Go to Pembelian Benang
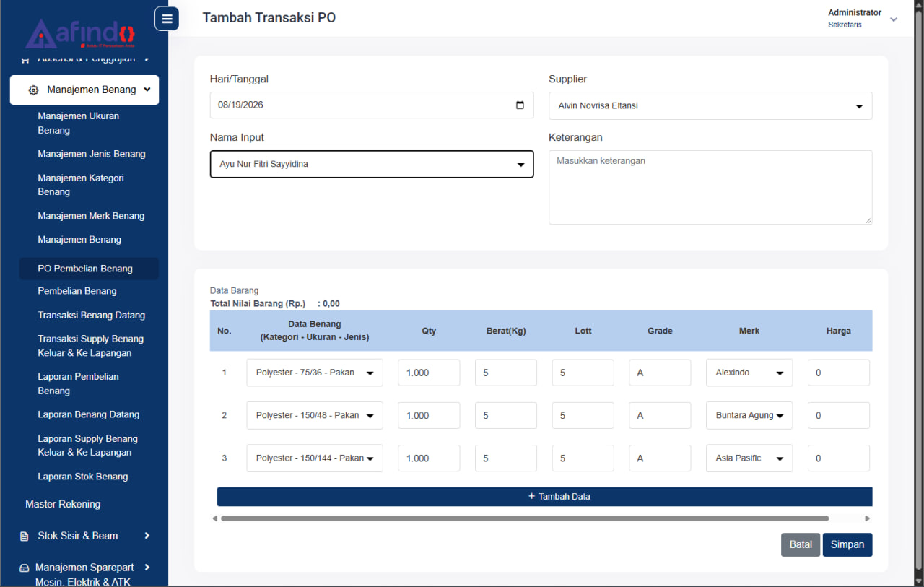 [77, 291]
